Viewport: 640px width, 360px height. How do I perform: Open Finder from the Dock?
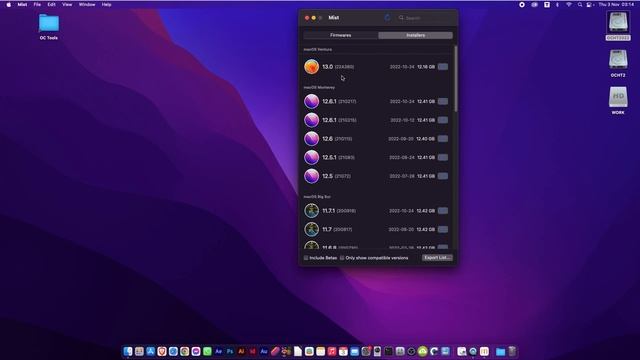click(x=128, y=351)
